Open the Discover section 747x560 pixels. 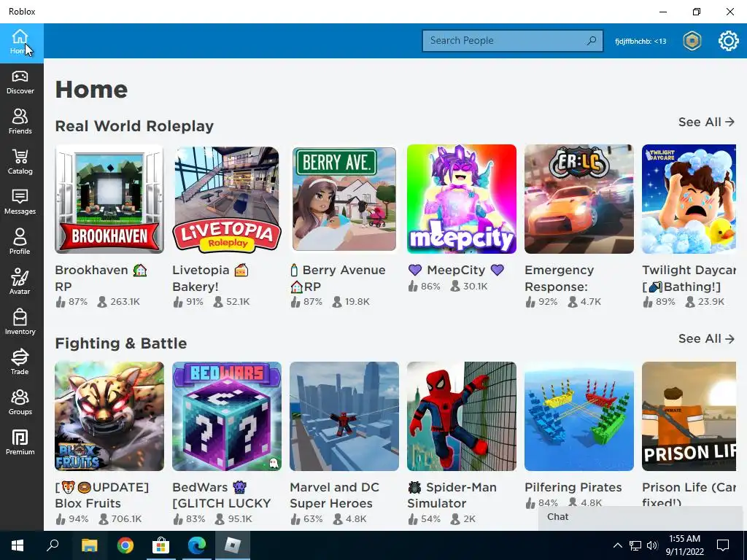pos(21,83)
